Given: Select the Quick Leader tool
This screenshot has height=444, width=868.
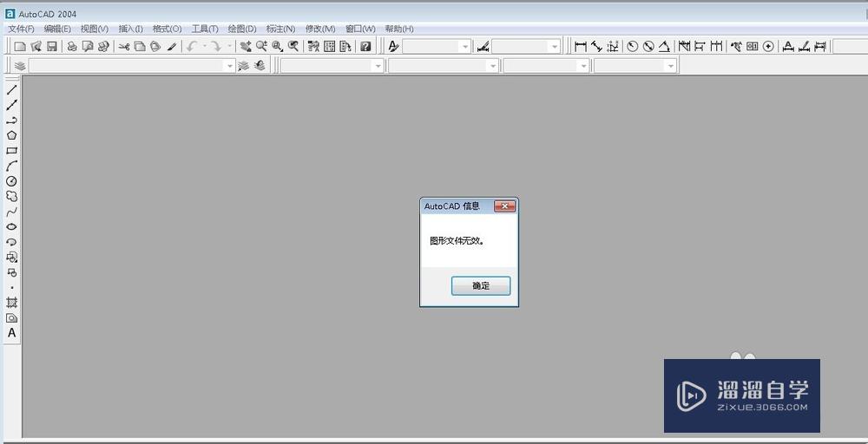Looking at the screenshot, I should click(736, 47).
